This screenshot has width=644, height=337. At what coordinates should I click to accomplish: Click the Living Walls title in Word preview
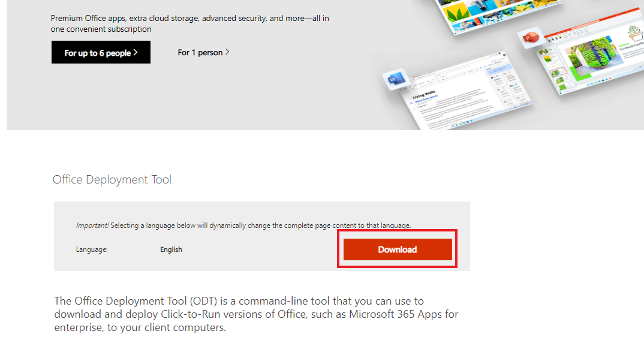tap(424, 95)
